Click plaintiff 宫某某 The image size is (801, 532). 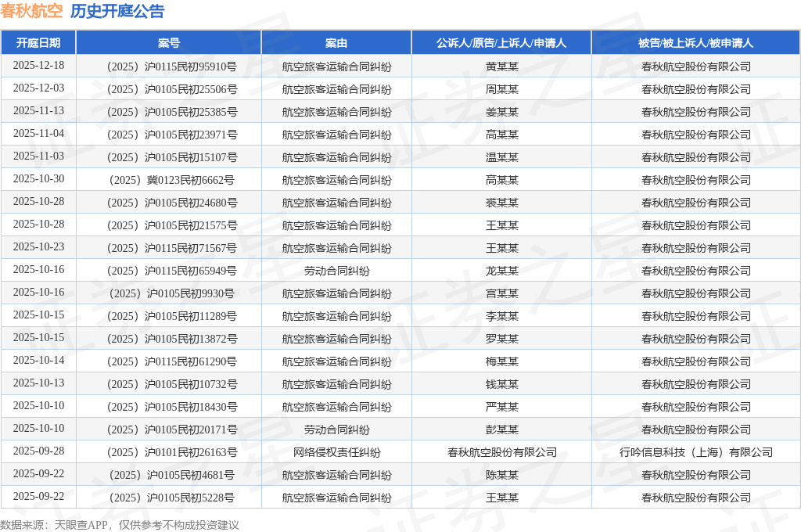[501, 293]
